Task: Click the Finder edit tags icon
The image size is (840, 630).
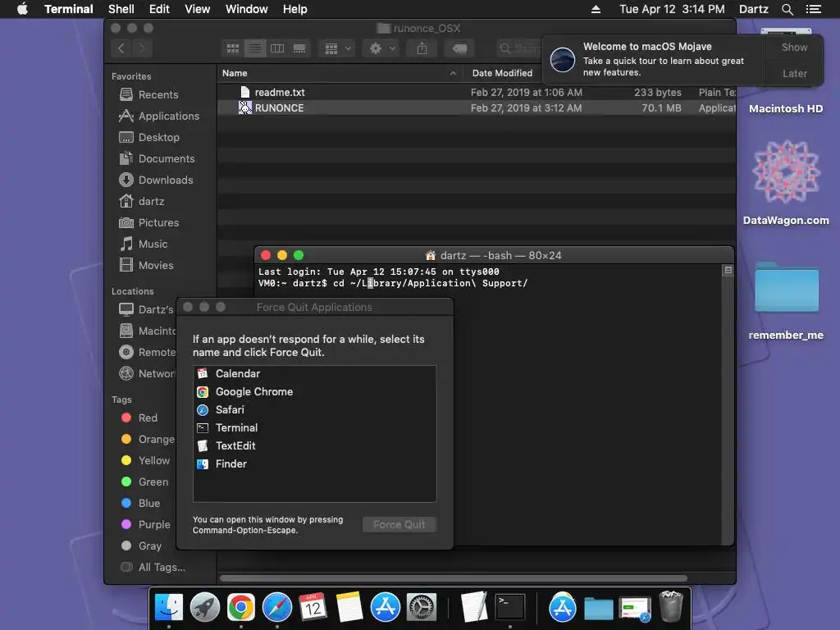Action: 459,48
